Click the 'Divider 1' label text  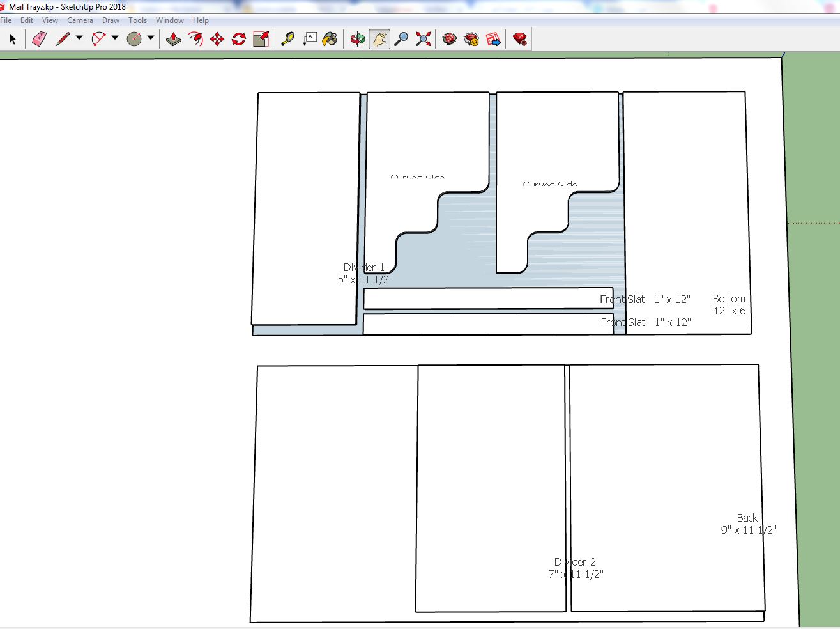[364, 268]
